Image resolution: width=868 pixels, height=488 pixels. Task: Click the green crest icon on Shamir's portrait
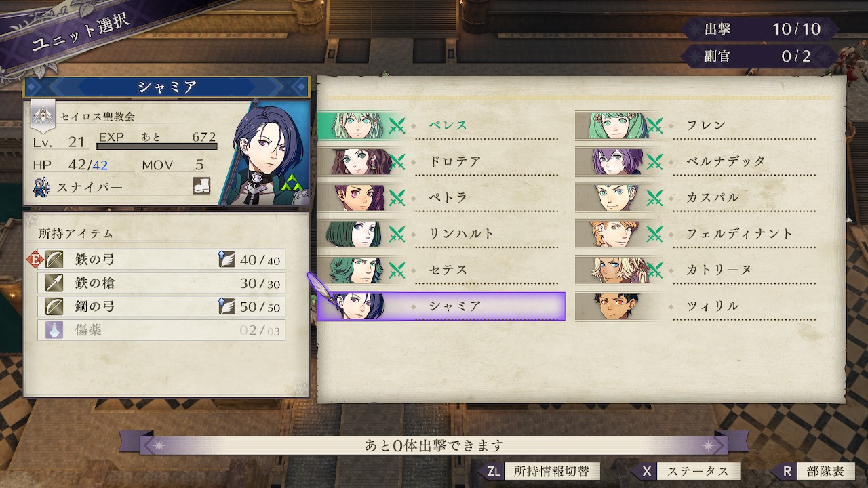(x=292, y=182)
